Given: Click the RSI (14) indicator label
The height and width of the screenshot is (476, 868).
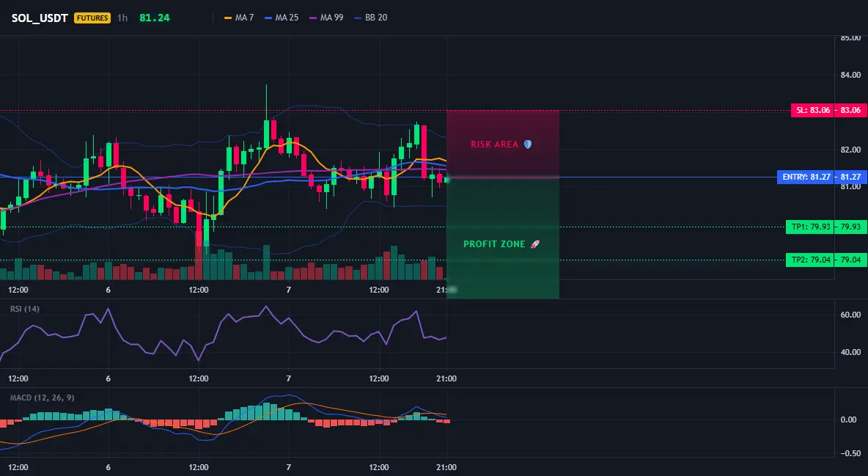Looking at the screenshot, I should pos(25,309).
